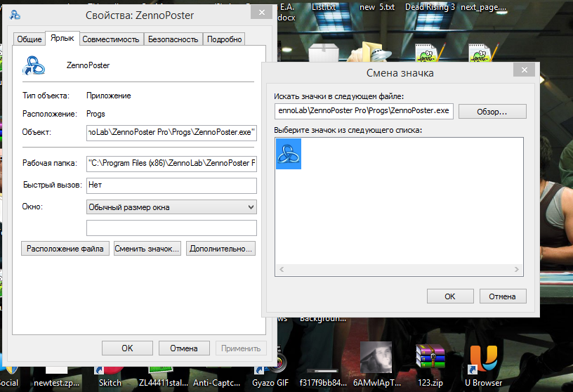
Task: Select the next_page desktop file
Action: 483,7
